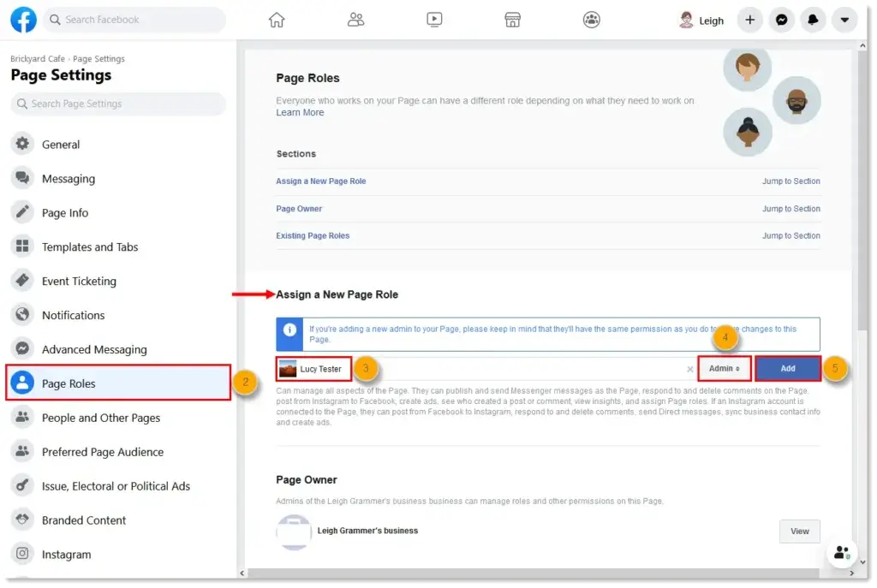The image size is (877, 588).
Task: Open the Page Owner section link
Action: (x=299, y=209)
